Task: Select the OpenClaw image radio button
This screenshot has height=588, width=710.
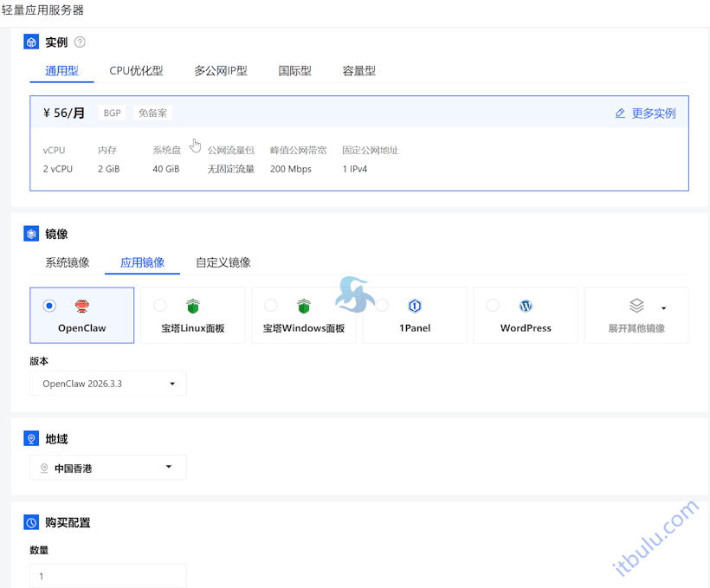Action: 48,305
